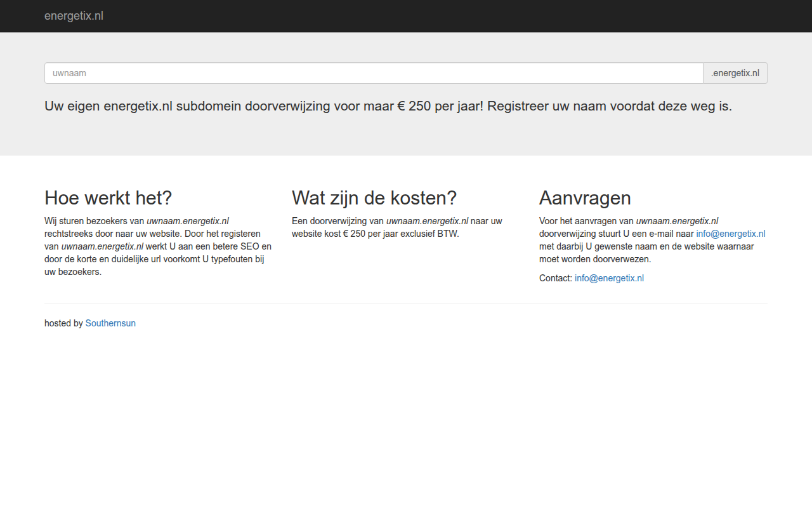812x508 pixels.
Task: Click the Contact info@energetix.nl email link
Action: tap(609, 278)
